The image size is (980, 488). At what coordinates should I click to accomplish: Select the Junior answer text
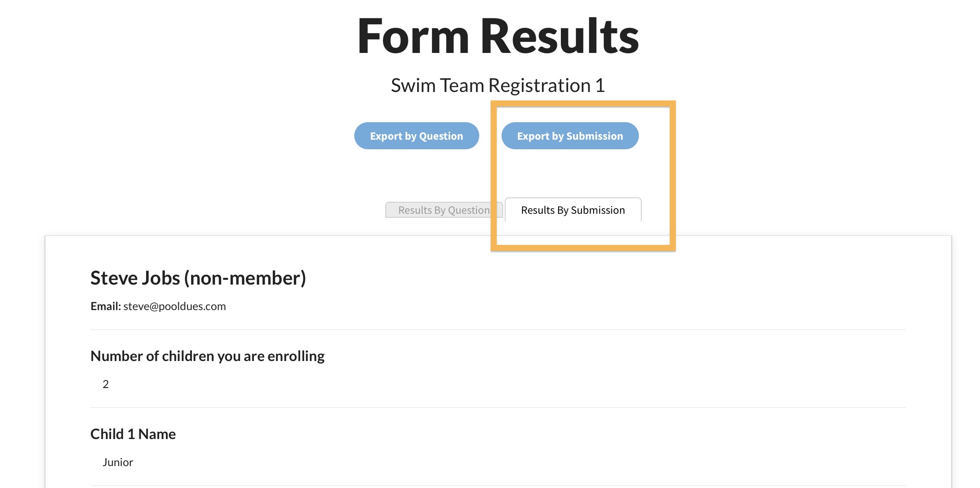pos(118,462)
